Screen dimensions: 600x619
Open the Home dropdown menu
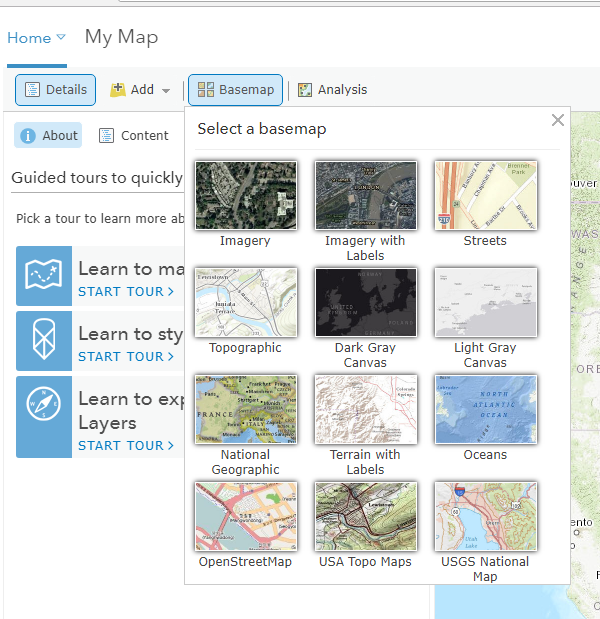pyautogui.click(x=36, y=38)
